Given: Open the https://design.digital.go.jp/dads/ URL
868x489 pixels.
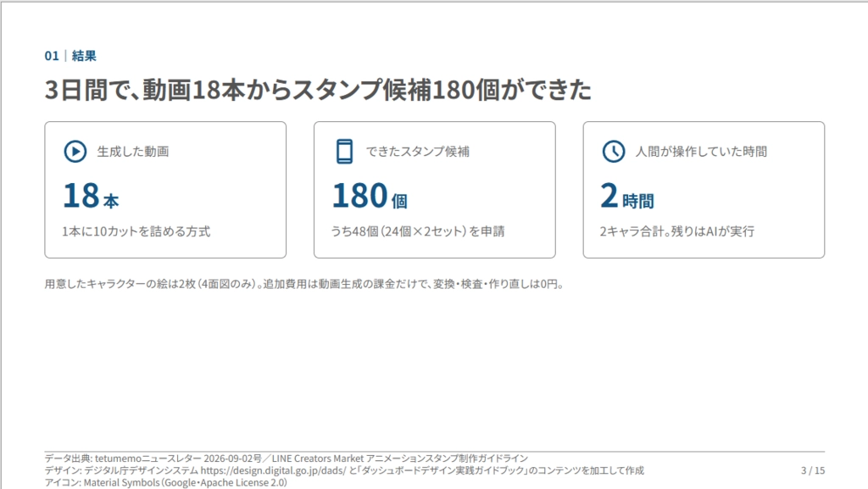Looking at the screenshot, I should tap(273, 470).
